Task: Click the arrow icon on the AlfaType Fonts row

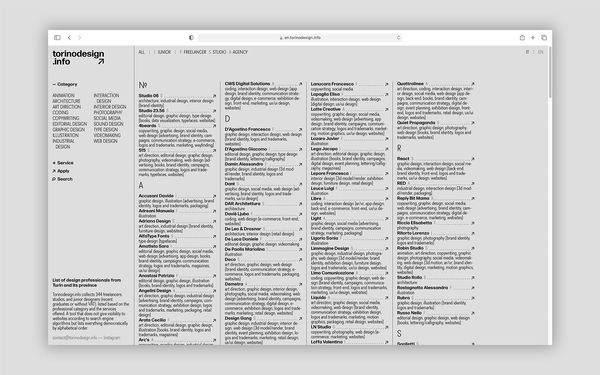Action: pyautogui.click(x=214, y=236)
